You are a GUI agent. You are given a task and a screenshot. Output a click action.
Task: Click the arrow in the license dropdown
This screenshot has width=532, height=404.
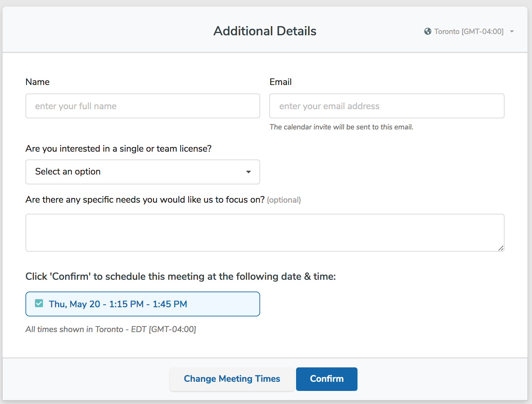248,172
